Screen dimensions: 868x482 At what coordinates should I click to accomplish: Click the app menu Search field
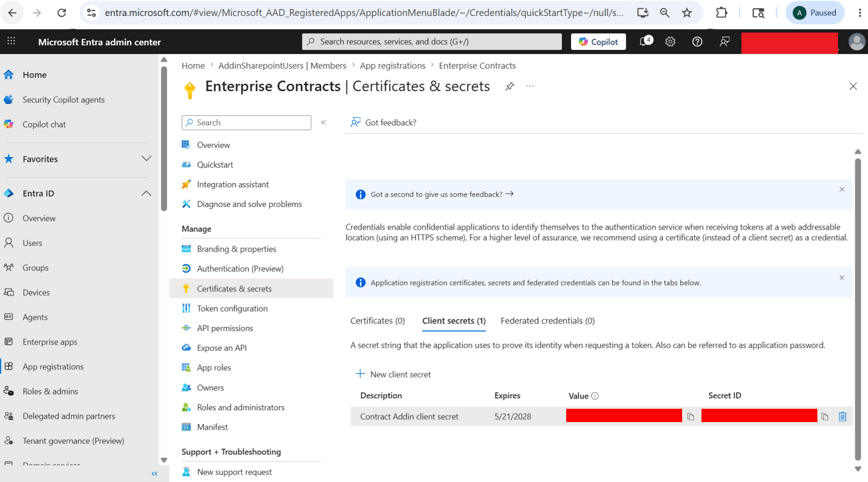coord(246,122)
